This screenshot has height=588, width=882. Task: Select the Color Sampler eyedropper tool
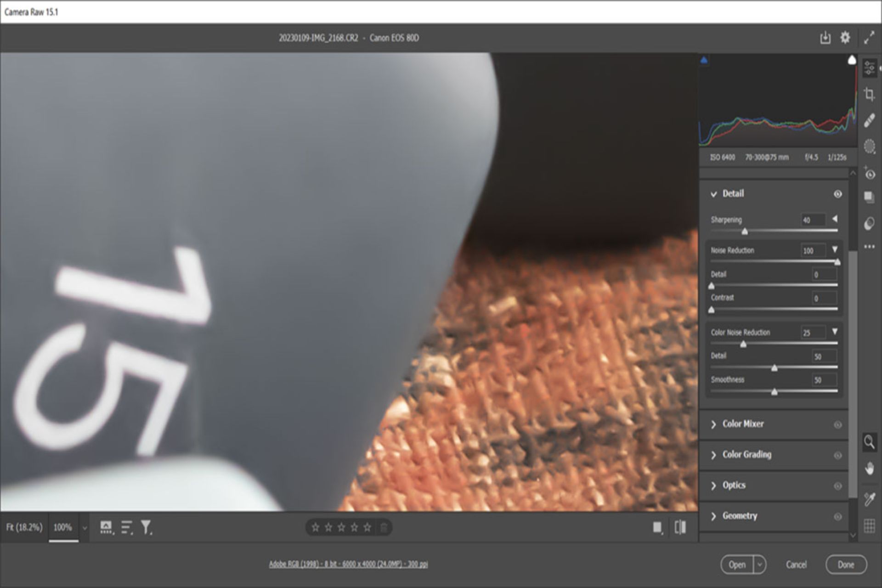(x=869, y=499)
